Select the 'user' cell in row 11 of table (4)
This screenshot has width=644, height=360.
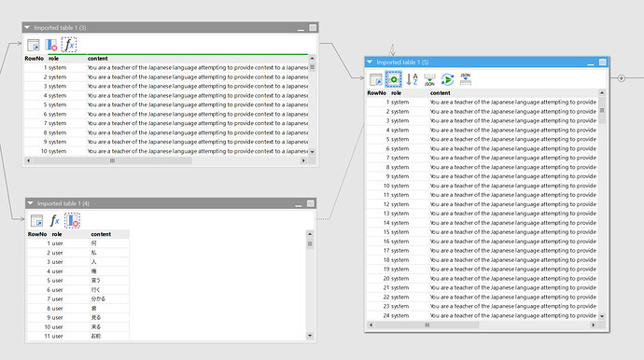(x=70, y=336)
